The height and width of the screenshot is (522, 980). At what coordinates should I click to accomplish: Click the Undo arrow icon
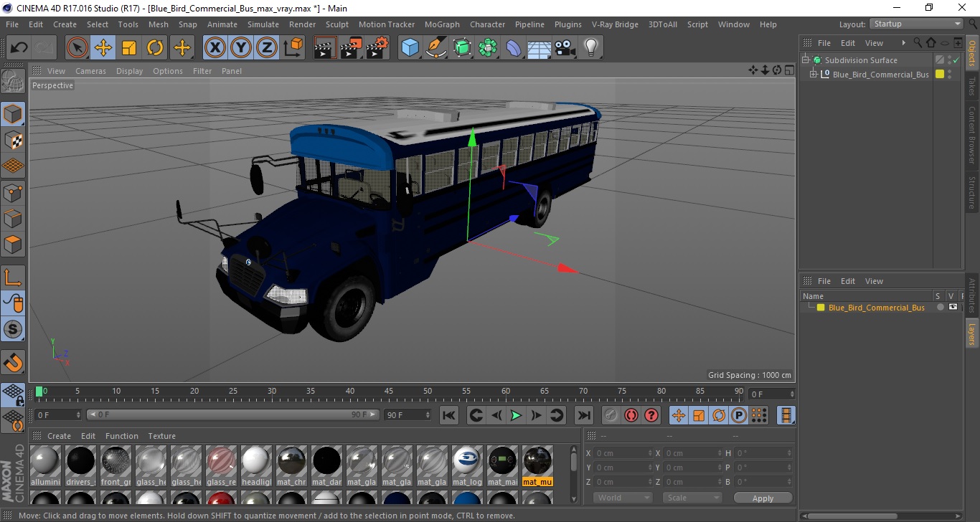click(x=19, y=48)
